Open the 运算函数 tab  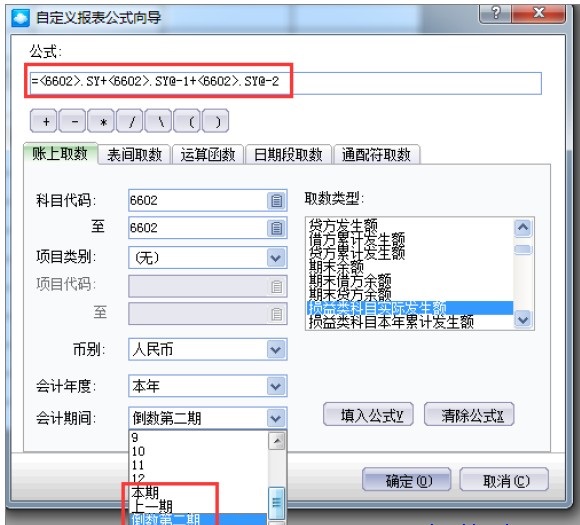click(208, 155)
